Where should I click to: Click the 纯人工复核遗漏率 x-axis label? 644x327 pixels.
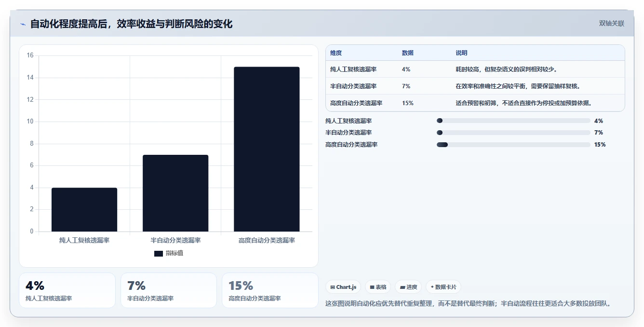(x=84, y=240)
